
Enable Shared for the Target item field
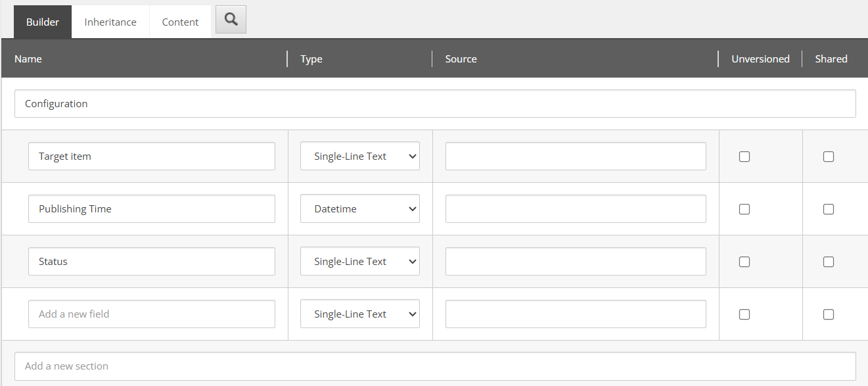point(828,156)
